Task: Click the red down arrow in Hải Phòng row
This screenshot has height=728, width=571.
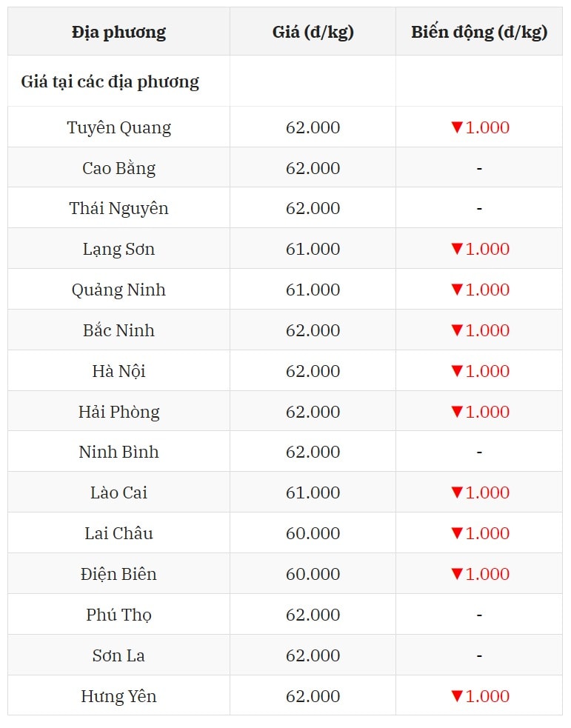Action: [x=457, y=412]
